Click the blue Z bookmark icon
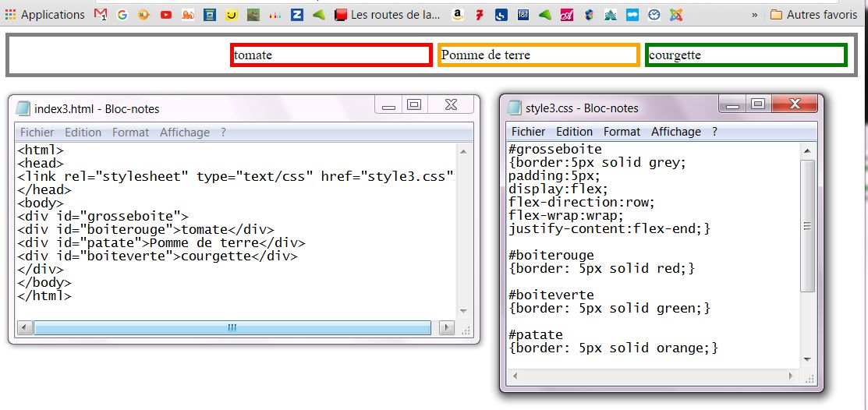The image size is (868, 410). [296, 14]
